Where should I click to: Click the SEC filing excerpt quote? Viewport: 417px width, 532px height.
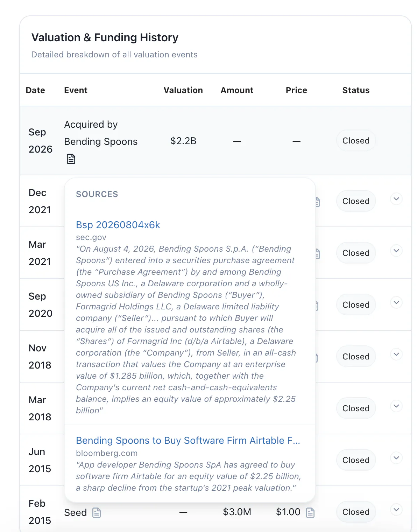pyautogui.click(x=186, y=330)
